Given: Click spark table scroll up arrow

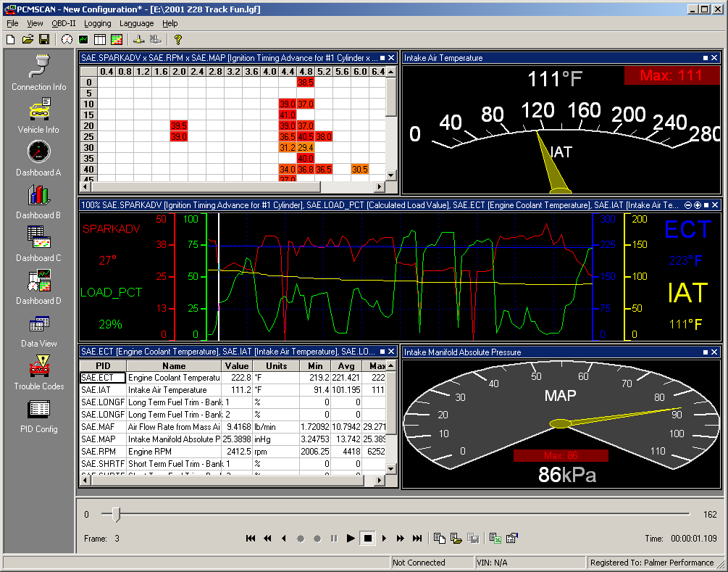Looking at the screenshot, I should point(391,72).
